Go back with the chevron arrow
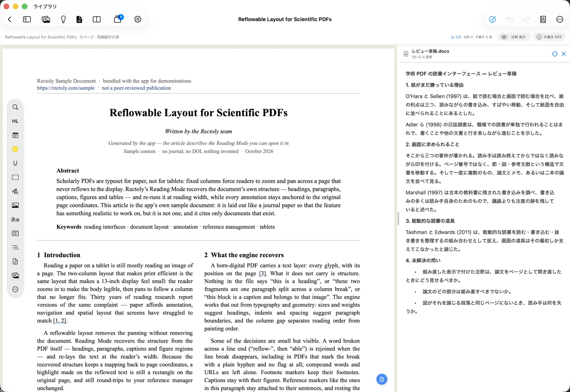Viewport: 570px width, 392px height. click(10, 19)
